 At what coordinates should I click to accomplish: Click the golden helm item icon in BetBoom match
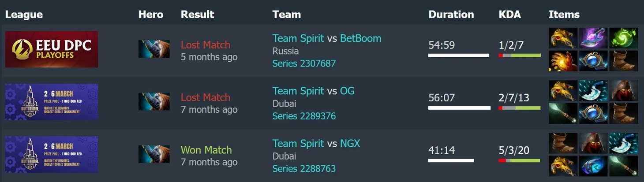[x=563, y=38]
